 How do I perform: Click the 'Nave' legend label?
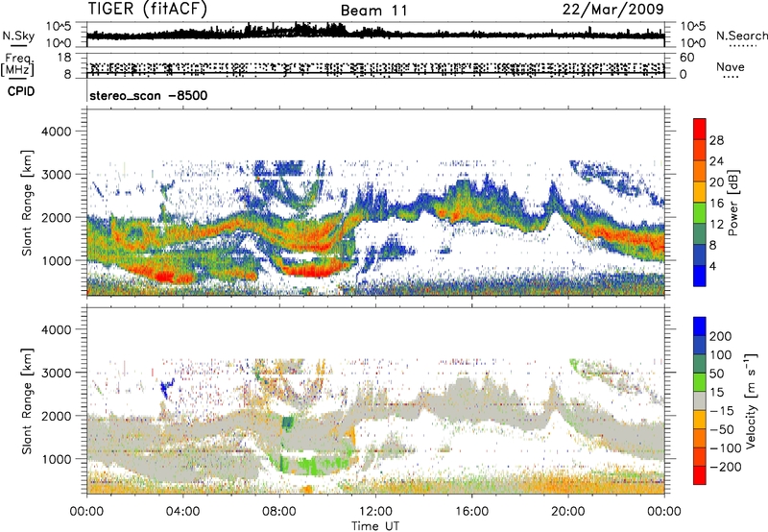click(x=731, y=67)
